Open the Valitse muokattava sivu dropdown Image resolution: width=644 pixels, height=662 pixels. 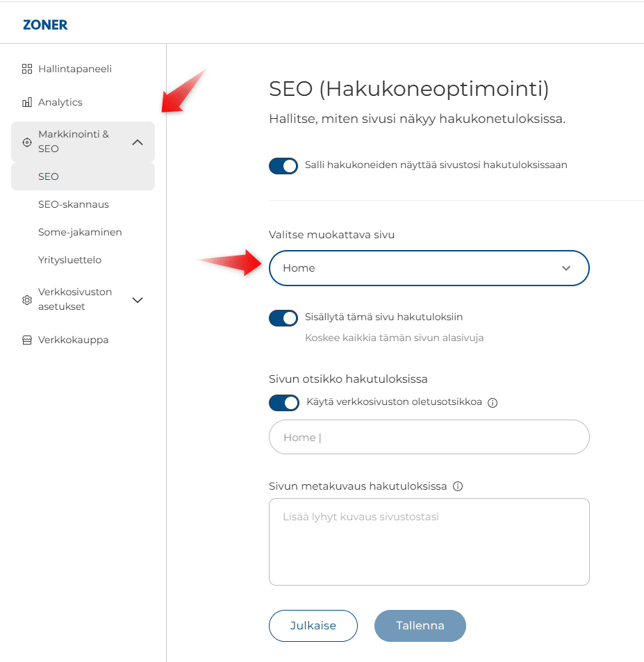click(429, 268)
